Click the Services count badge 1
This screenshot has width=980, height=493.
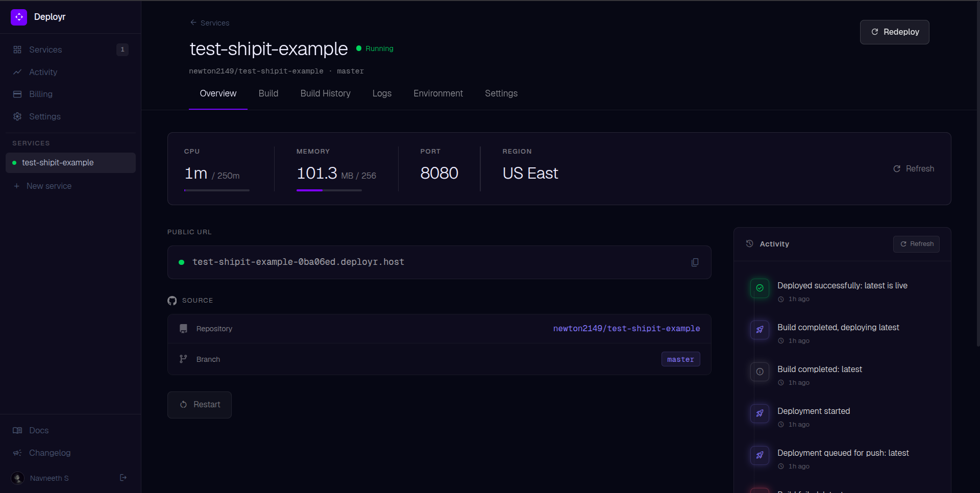pos(122,50)
